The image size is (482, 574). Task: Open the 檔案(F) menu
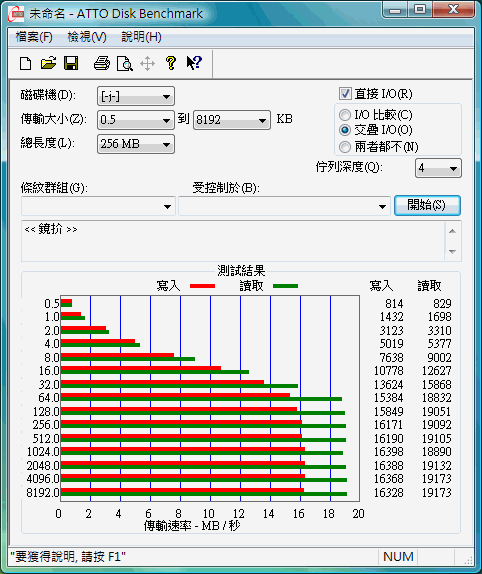pyautogui.click(x=34, y=37)
